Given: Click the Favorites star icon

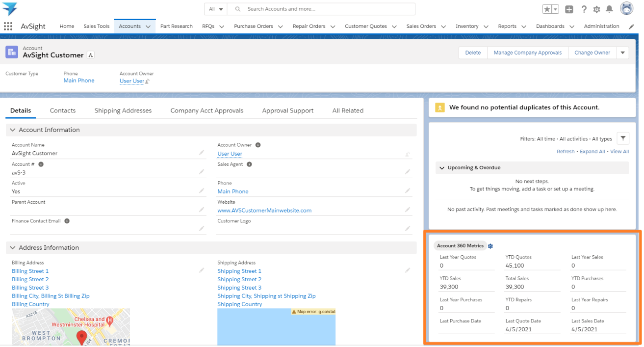Looking at the screenshot, I should (x=547, y=9).
